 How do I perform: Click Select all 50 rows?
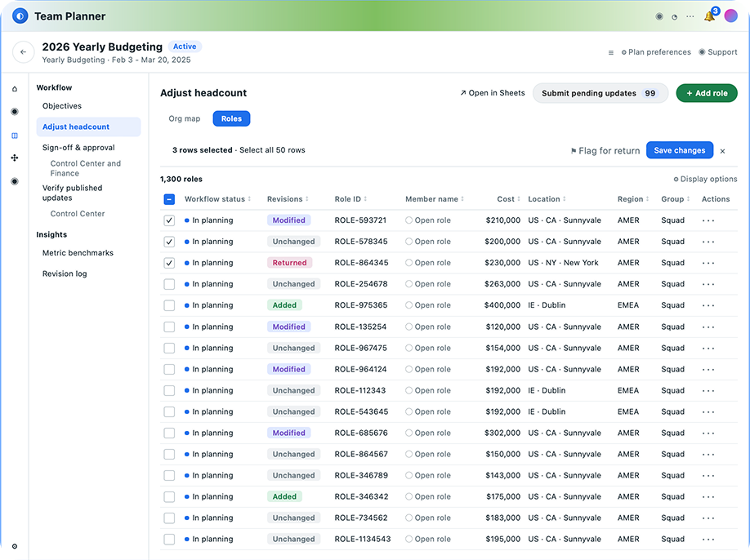pyautogui.click(x=272, y=150)
